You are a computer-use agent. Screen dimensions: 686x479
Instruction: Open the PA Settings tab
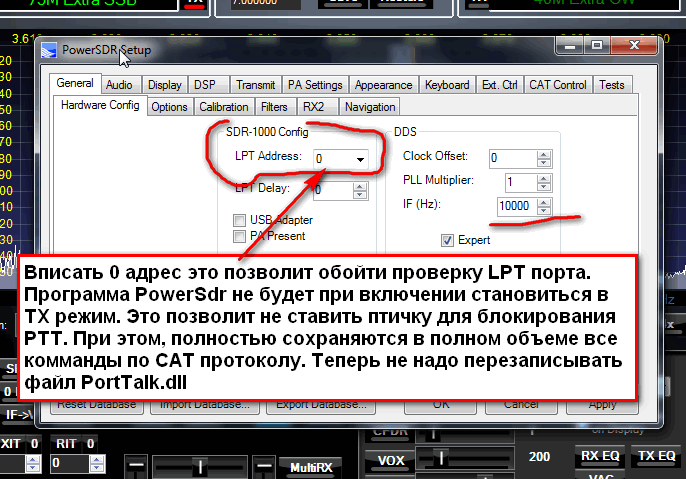315,85
